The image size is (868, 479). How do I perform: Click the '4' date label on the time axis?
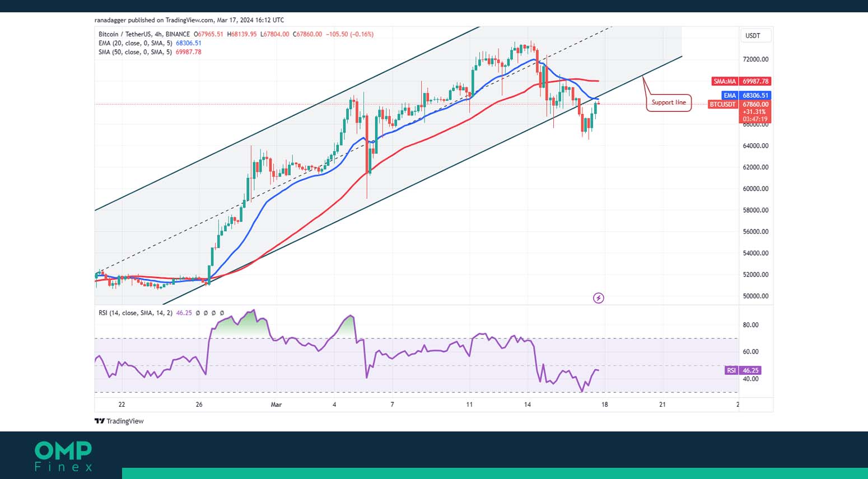[334, 405]
